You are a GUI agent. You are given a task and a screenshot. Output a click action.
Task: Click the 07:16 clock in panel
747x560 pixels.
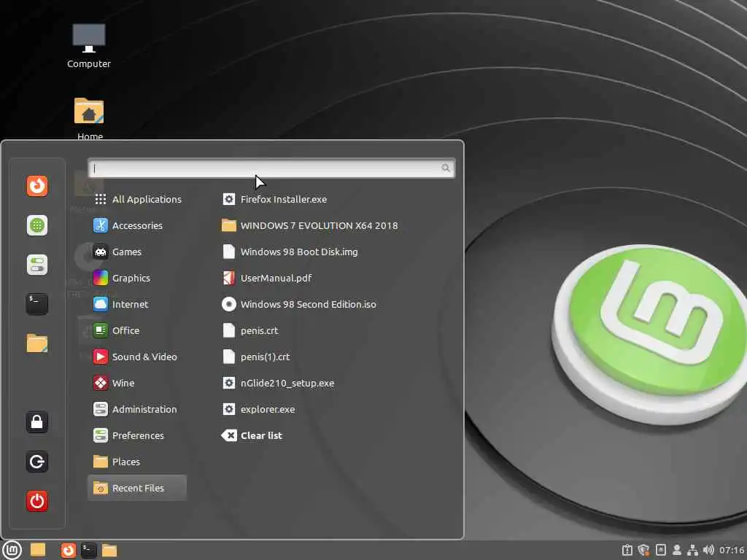pos(732,550)
